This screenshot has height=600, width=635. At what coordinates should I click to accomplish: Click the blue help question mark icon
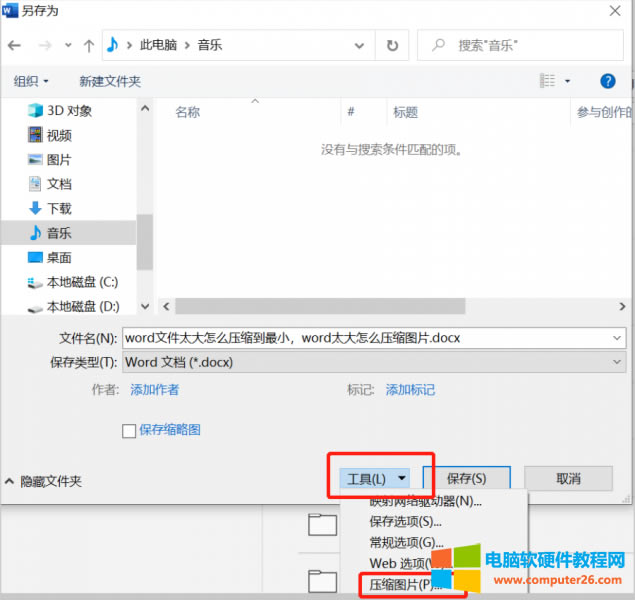[x=607, y=81]
